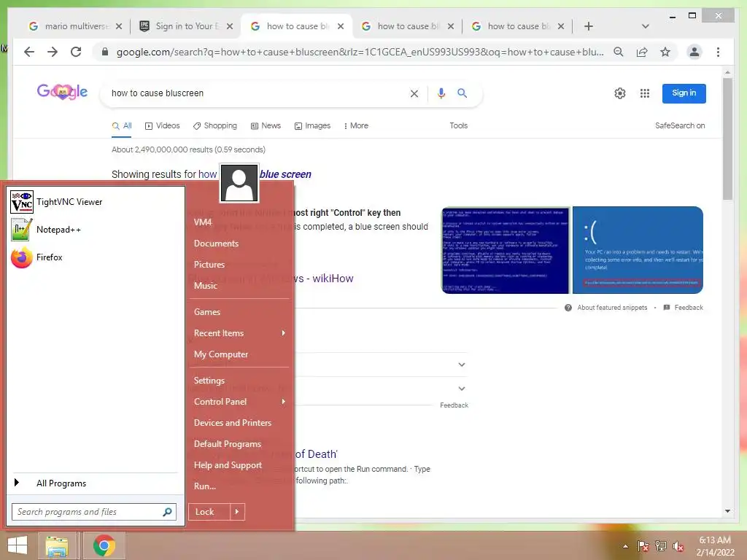
Task: Click the VM4 user folder entry
Action: coord(203,222)
